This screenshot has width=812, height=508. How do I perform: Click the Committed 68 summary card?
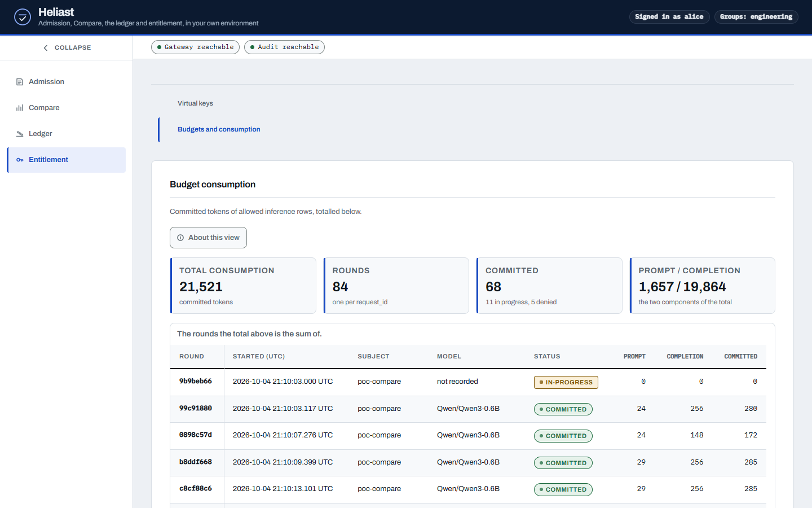549,286
